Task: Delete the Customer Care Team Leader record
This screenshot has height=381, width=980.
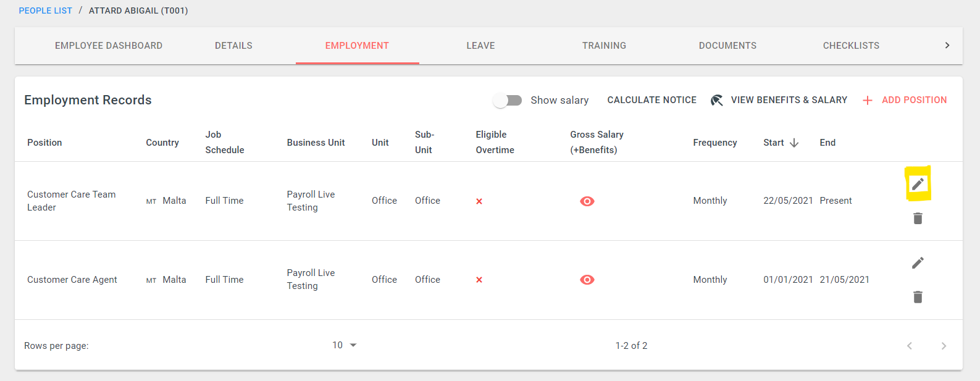Action: [918, 219]
